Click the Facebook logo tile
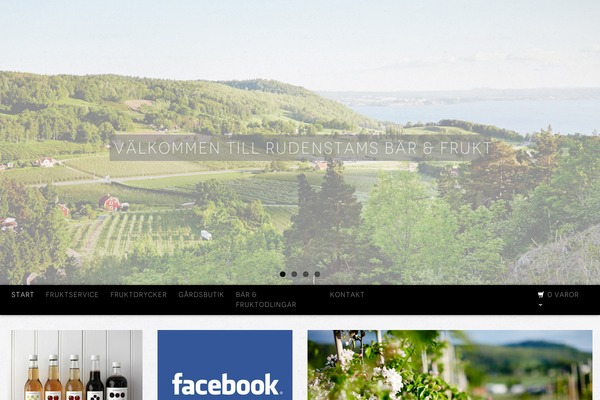This screenshot has width=600, height=400. click(225, 365)
